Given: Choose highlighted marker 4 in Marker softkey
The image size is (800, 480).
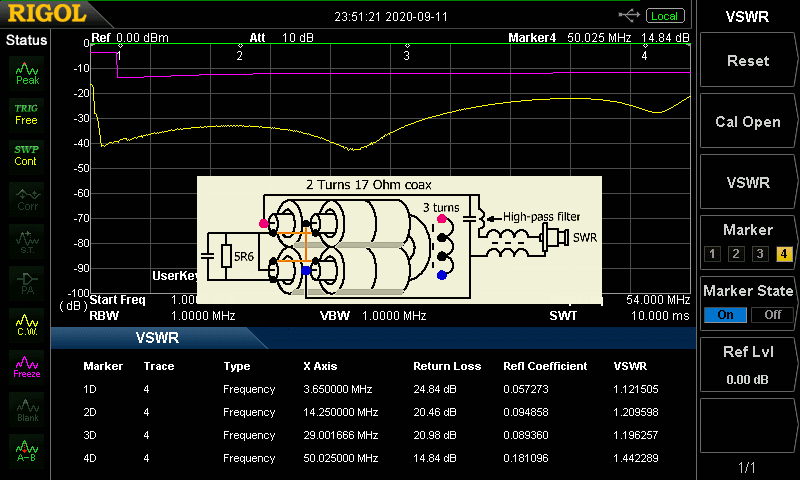Looking at the screenshot, I should (x=784, y=253).
